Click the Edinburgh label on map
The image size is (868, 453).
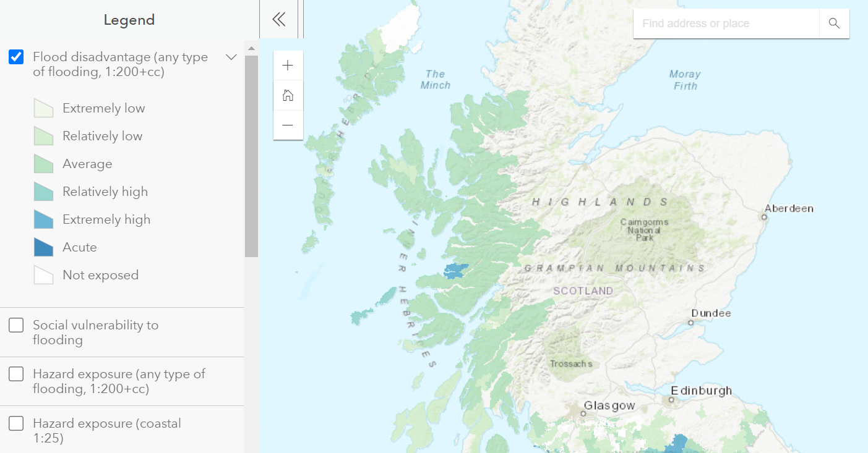702,391
